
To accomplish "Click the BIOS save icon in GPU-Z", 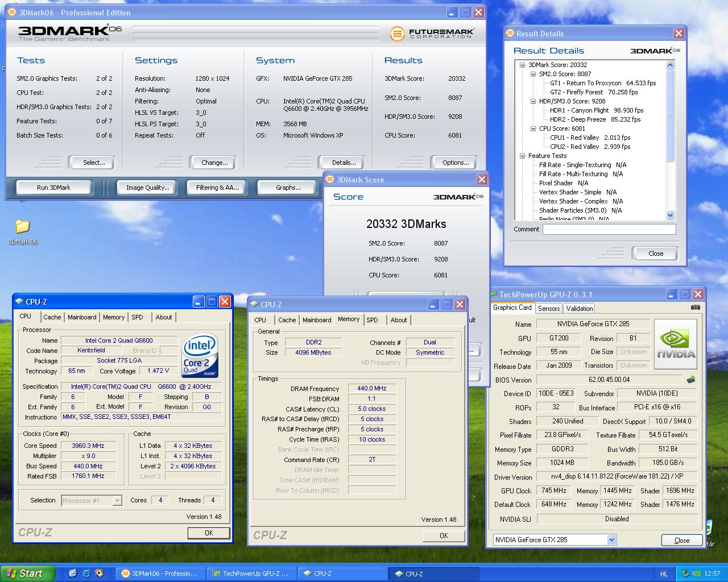I will (x=690, y=380).
